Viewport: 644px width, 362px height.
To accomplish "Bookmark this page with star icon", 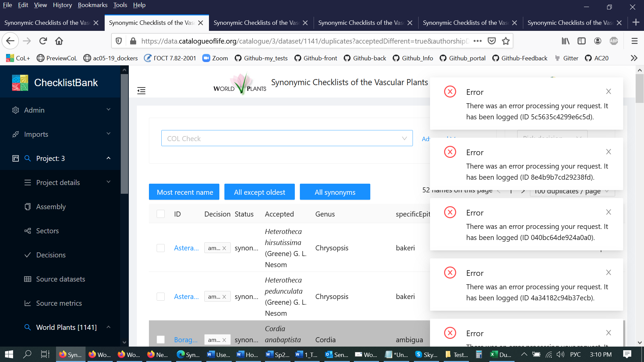I will 505,41.
